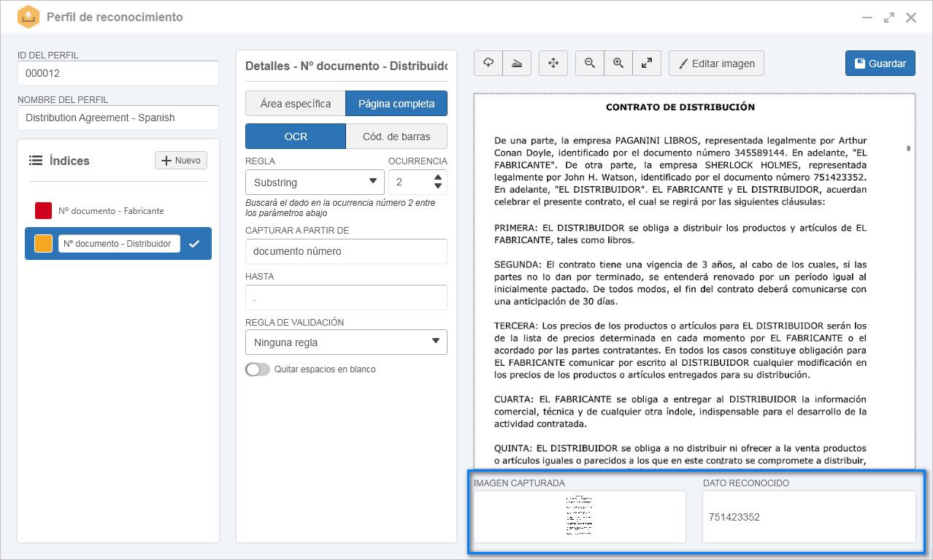Click the red color swatch for Fabricante
The height and width of the screenshot is (560, 933).
(44, 211)
